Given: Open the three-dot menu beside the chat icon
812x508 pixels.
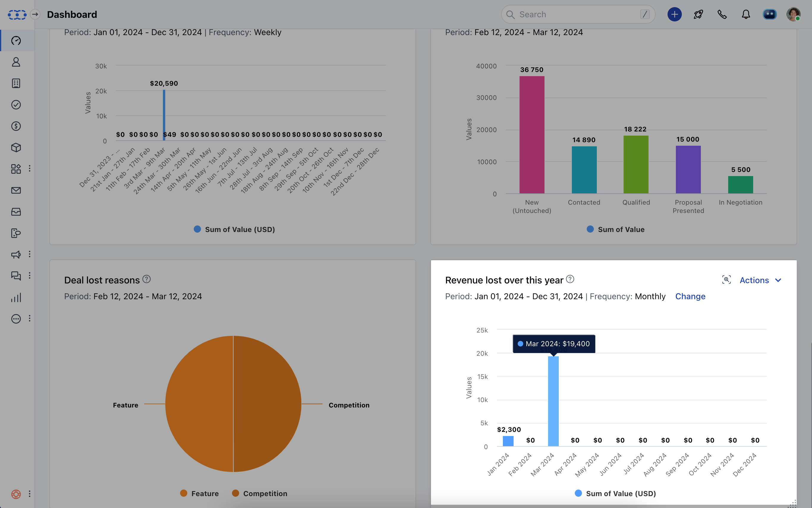Looking at the screenshot, I should point(30,275).
